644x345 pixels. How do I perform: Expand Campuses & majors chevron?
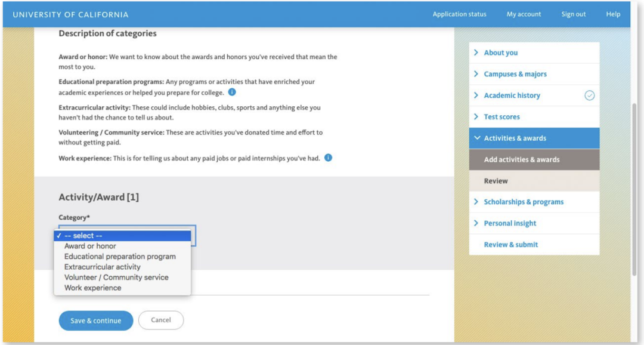[x=476, y=73]
